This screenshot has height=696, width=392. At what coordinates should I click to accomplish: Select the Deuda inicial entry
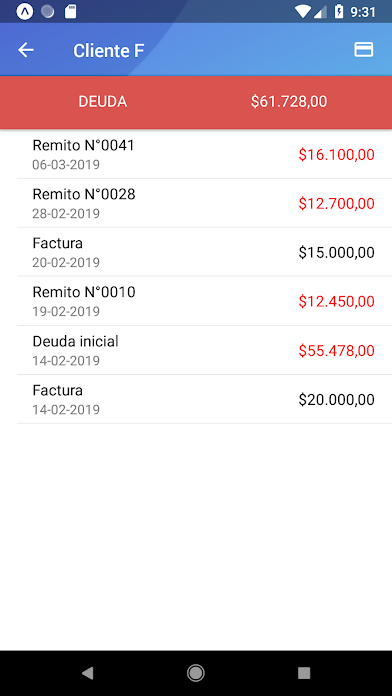[x=198, y=350]
